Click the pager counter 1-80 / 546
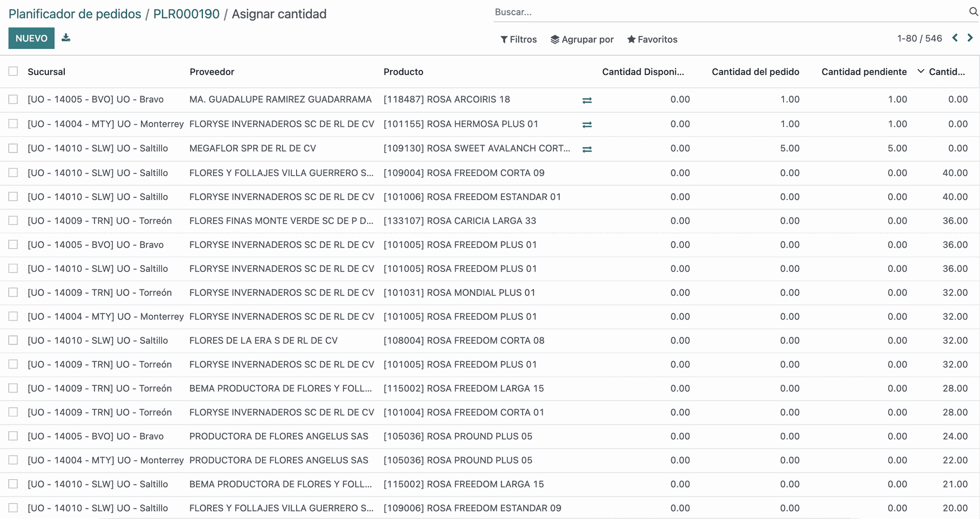This screenshot has width=980, height=519. click(919, 38)
